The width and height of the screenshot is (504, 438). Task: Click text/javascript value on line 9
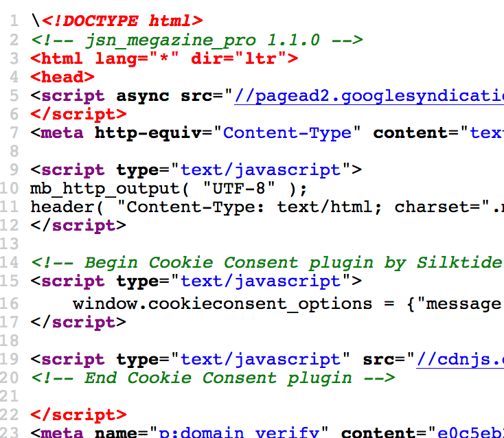tap(261, 170)
